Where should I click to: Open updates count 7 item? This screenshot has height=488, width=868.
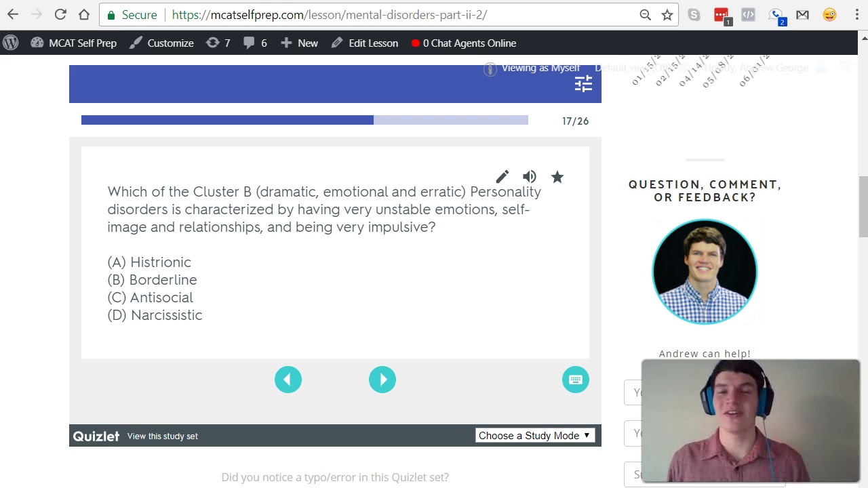[218, 43]
